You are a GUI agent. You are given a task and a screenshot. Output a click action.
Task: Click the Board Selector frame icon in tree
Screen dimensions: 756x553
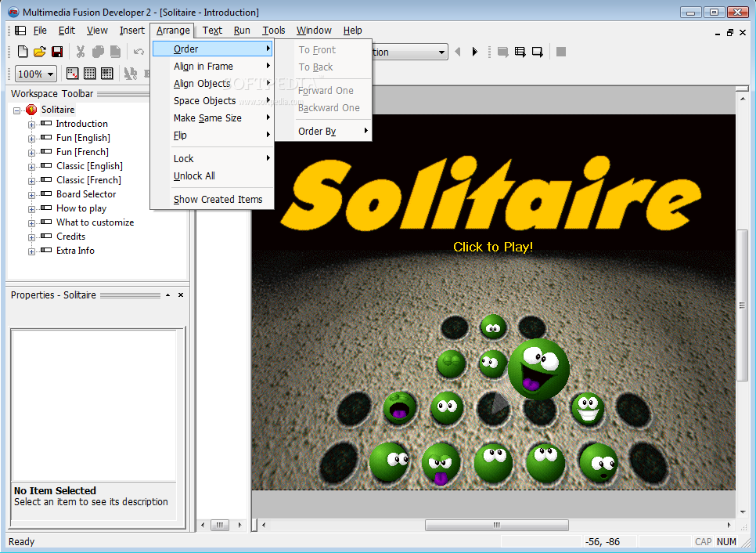46,194
